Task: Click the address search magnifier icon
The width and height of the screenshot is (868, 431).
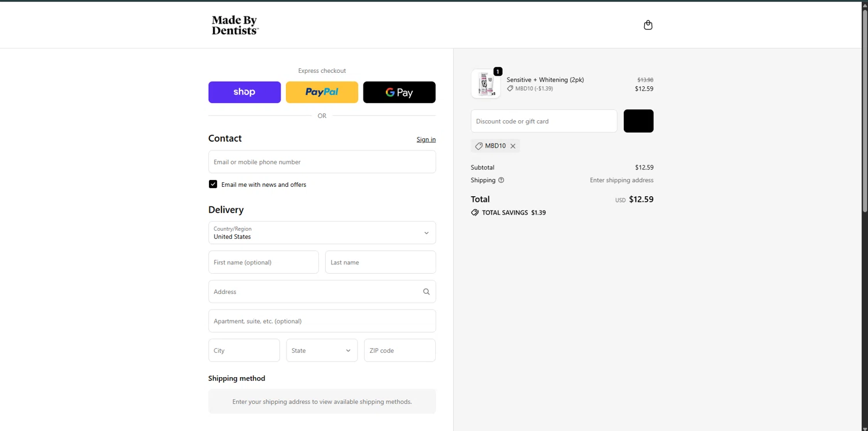Action: pyautogui.click(x=426, y=292)
